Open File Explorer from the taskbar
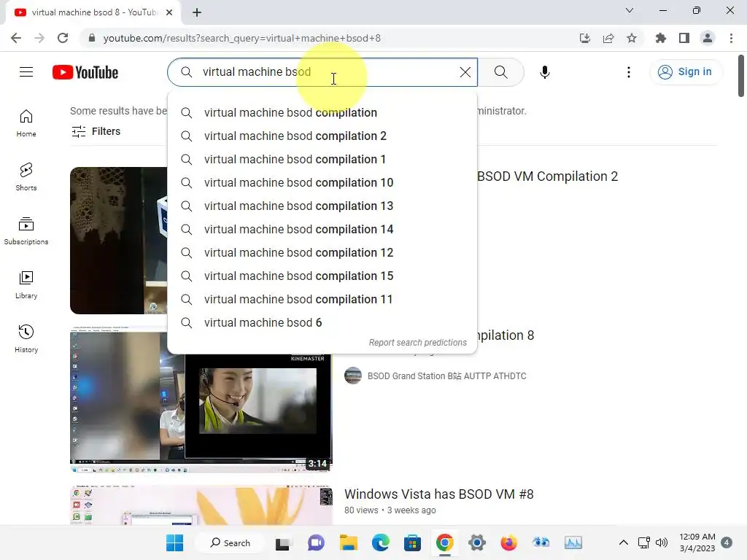747x560 pixels. click(348, 542)
